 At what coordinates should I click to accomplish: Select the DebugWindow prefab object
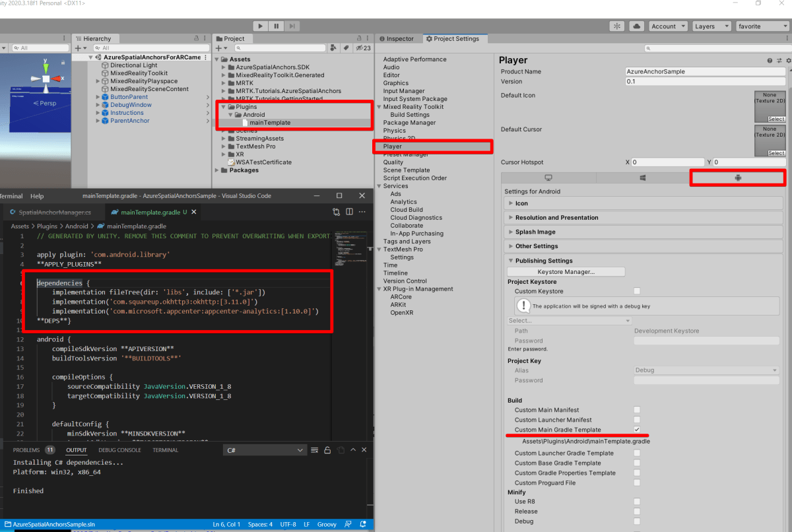pyautogui.click(x=131, y=105)
